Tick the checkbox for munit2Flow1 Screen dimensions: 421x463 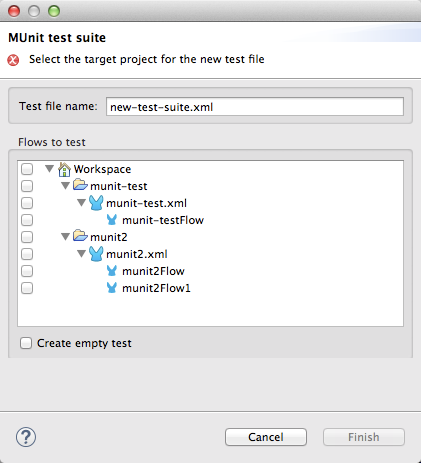[27, 288]
